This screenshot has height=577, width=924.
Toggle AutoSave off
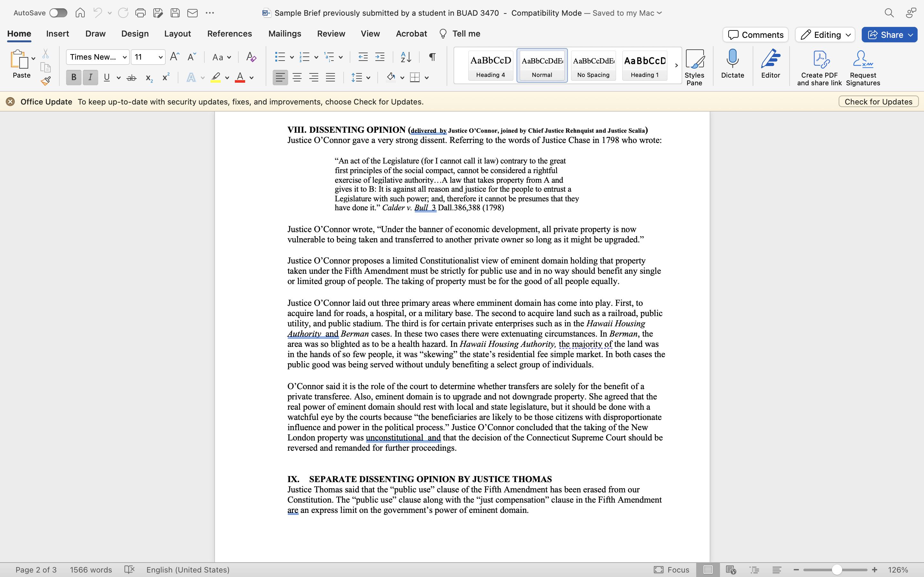coord(58,13)
